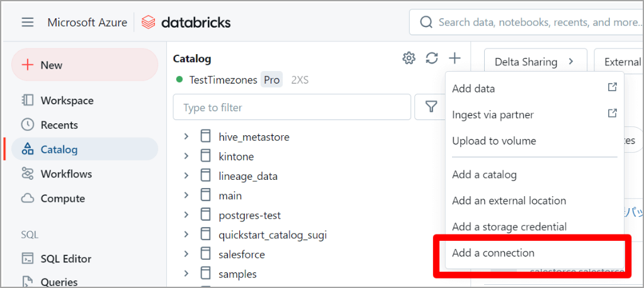This screenshot has width=644, height=288.
Task: Click the red New button
Action: click(84, 65)
